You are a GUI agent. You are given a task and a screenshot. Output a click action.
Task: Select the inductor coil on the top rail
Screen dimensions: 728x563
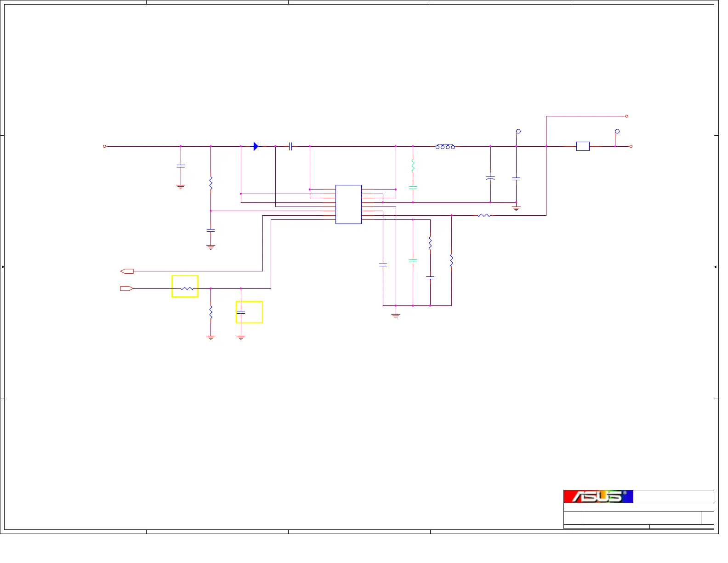pyautogui.click(x=445, y=146)
